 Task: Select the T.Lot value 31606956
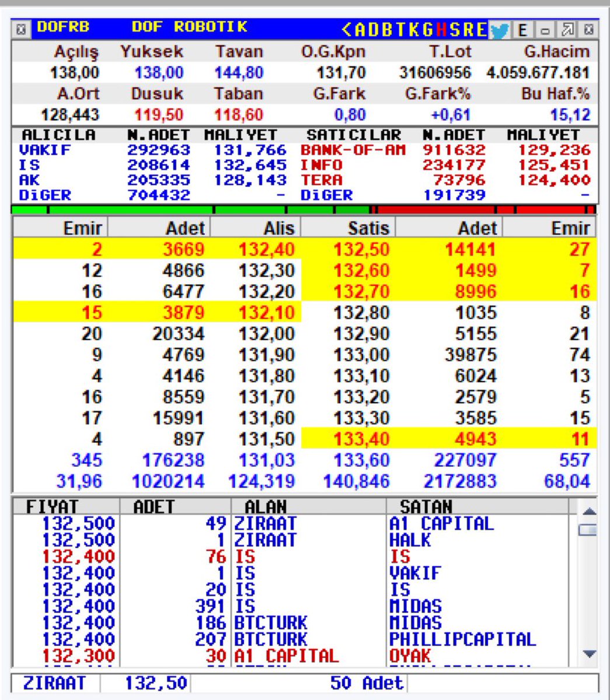pyautogui.click(x=435, y=73)
